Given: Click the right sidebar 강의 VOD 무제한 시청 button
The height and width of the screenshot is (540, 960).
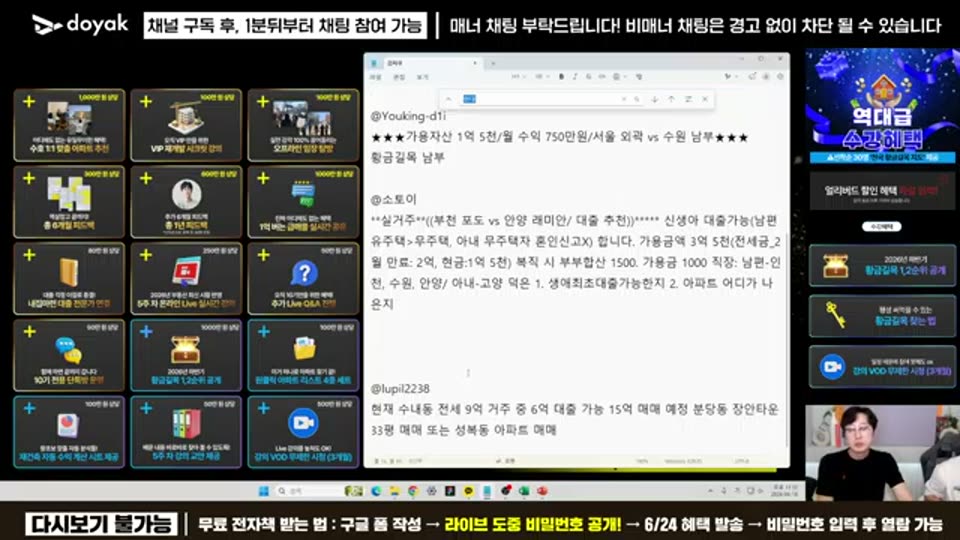Looking at the screenshot, I should coord(882,367).
